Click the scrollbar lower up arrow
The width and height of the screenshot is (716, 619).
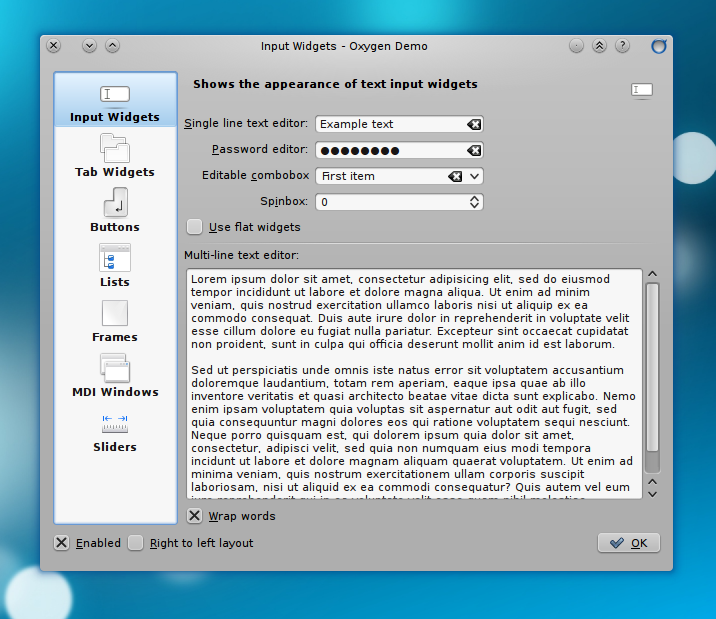(x=653, y=482)
